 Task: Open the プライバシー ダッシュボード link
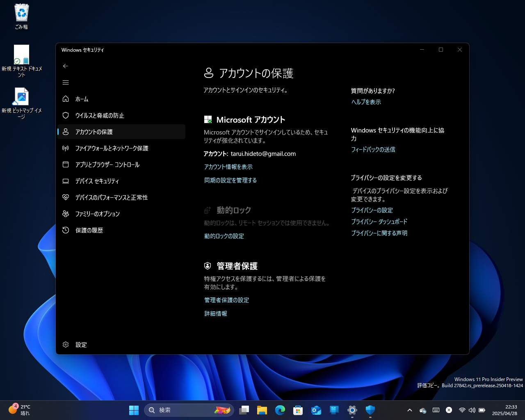point(379,221)
